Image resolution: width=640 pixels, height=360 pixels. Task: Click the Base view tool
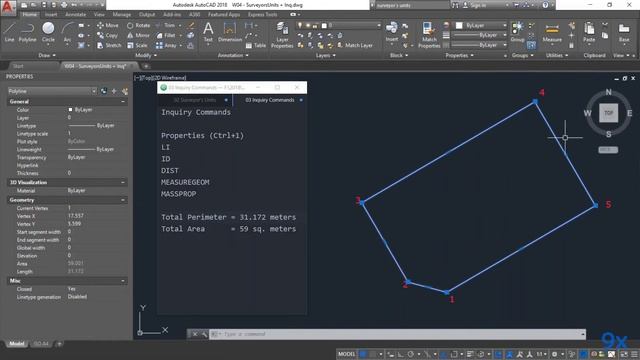[x=624, y=32]
